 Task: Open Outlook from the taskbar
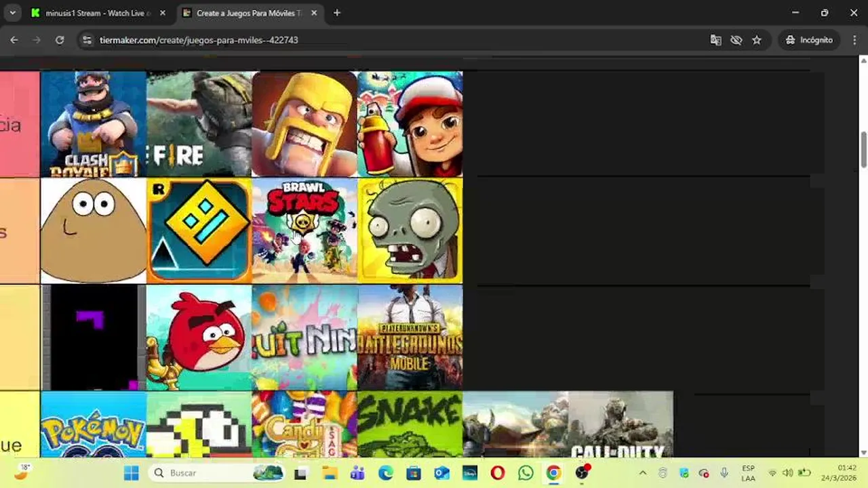(x=441, y=473)
